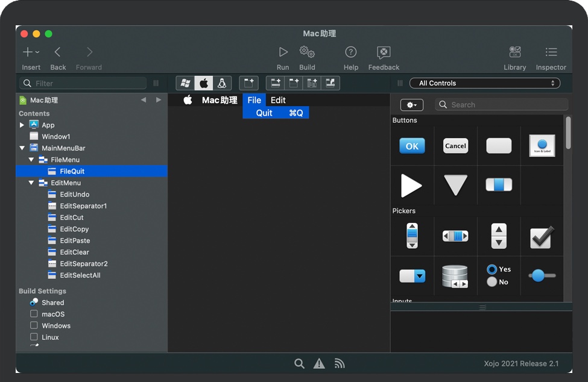Image resolution: width=588 pixels, height=382 pixels.
Task: Select the slider control in the library
Action: [x=542, y=275]
